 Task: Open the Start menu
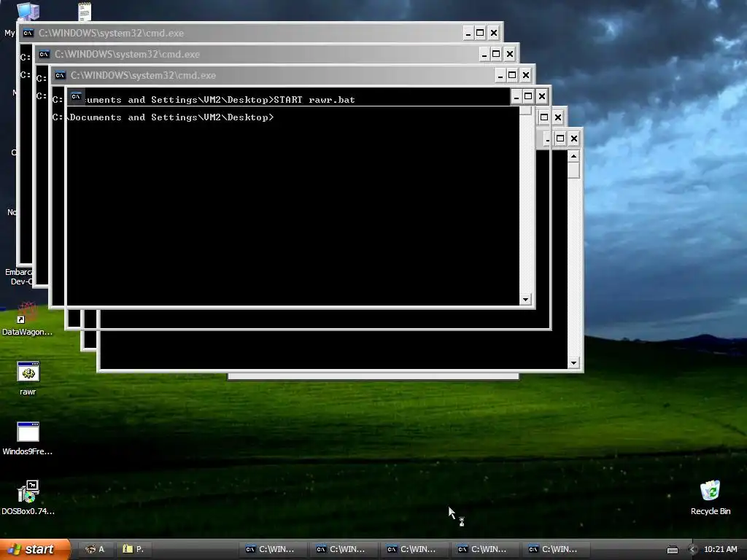[35, 549]
